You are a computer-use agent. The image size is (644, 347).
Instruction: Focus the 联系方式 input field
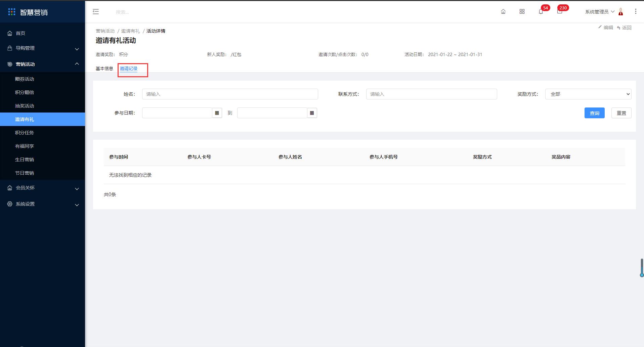coord(432,94)
